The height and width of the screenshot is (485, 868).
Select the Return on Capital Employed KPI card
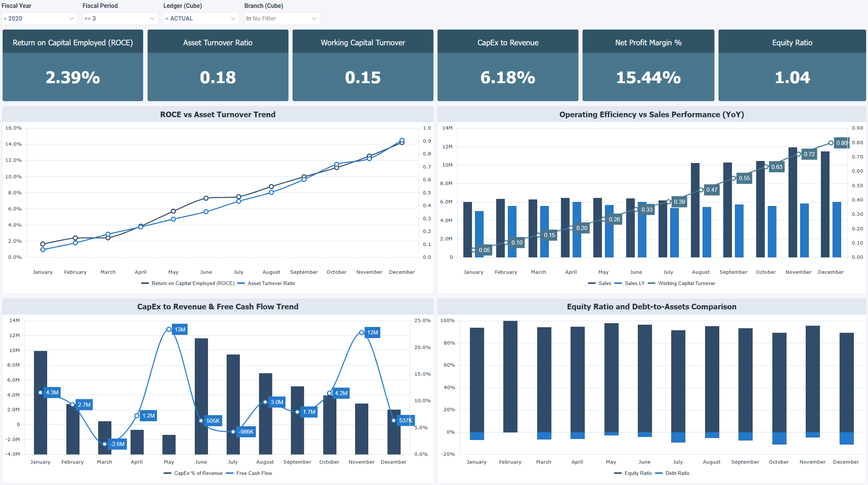click(x=72, y=65)
